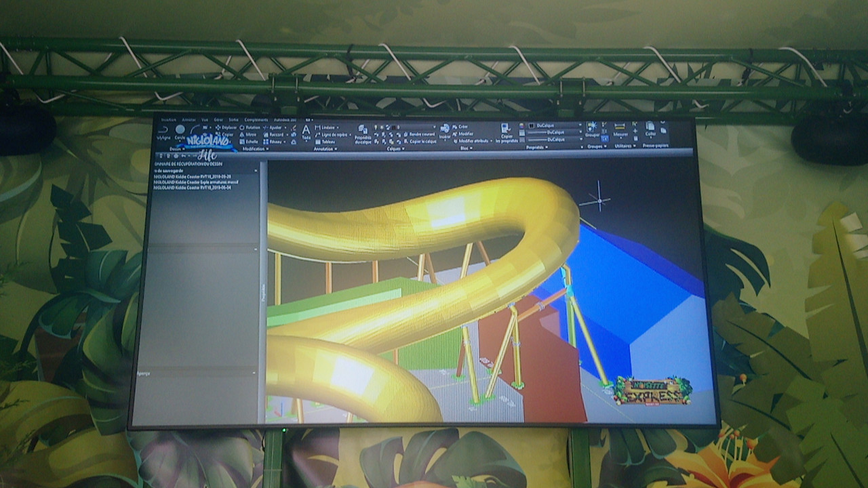Expand the Dessin panel
The width and height of the screenshot is (868, 488).
[178, 149]
